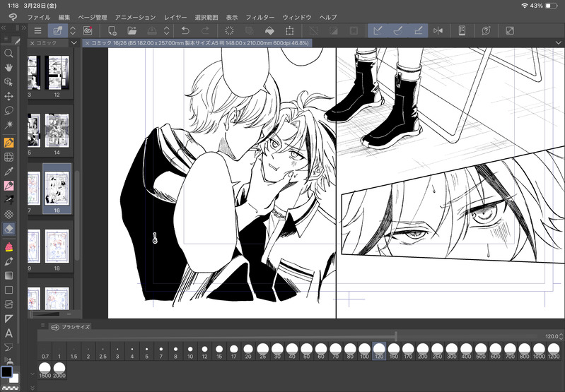Select brush size 2000 preset
Image resolution: width=565 pixels, height=392 pixels.
pyautogui.click(x=59, y=370)
